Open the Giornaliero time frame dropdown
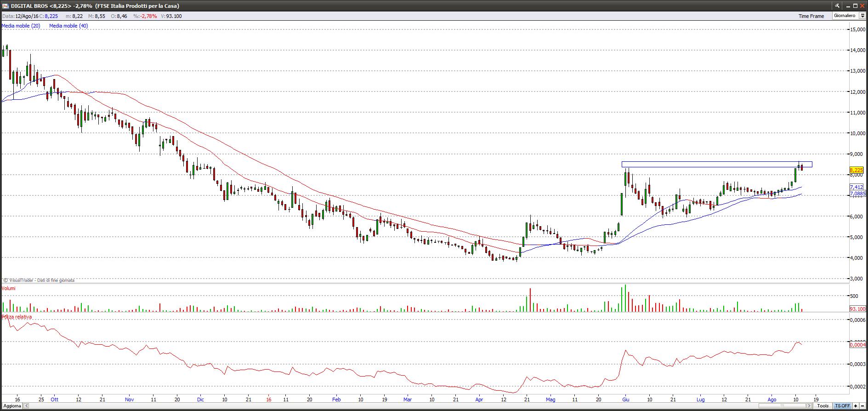 pos(862,16)
